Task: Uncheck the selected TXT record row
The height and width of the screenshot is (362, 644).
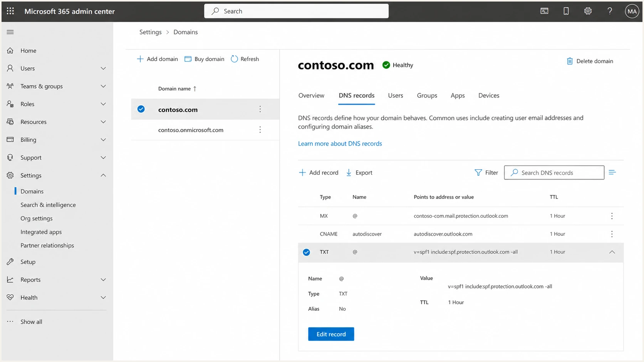Action: point(306,252)
